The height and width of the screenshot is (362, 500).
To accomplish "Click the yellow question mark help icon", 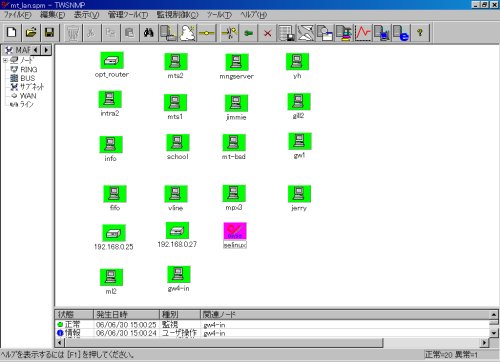I will (420, 33).
